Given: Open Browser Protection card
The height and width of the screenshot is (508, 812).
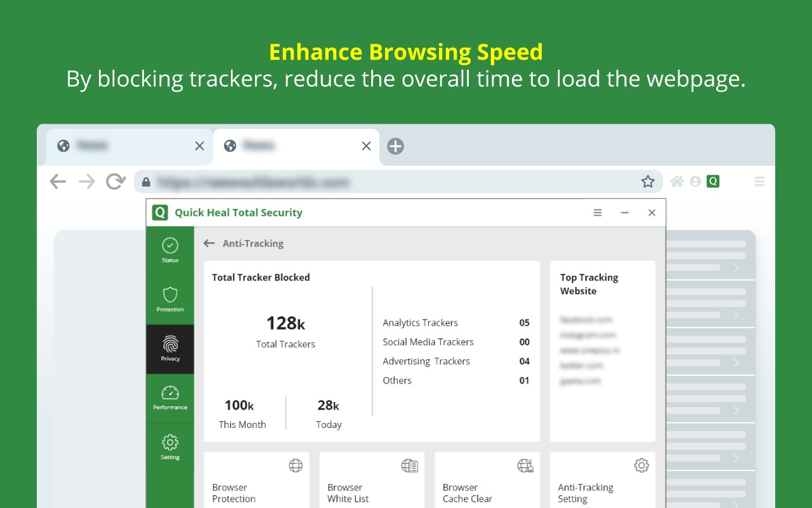Looking at the screenshot, I should (257, 480).
